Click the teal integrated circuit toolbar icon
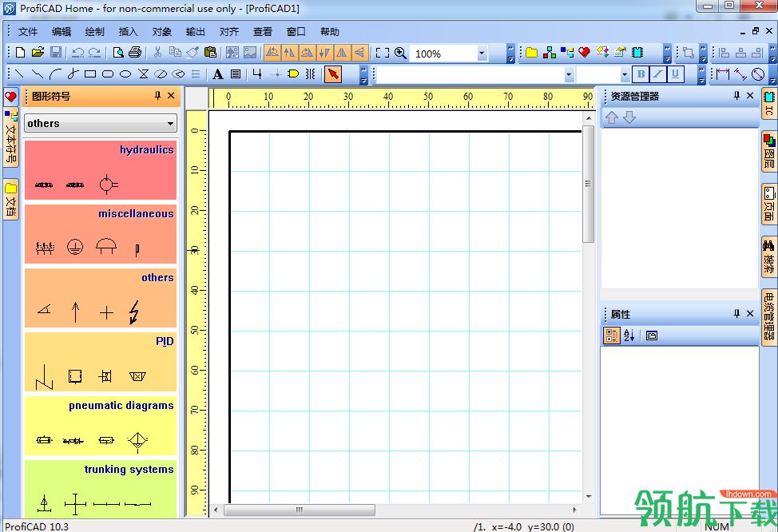The width and height of the screenshot is (778, 532). [637, 52]
